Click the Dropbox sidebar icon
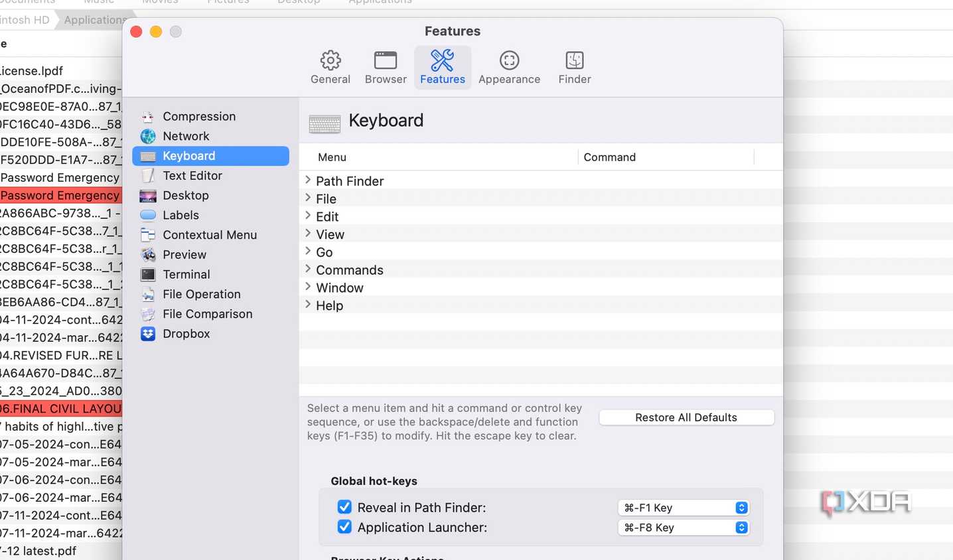953x560 pixels. click(148, 334)
